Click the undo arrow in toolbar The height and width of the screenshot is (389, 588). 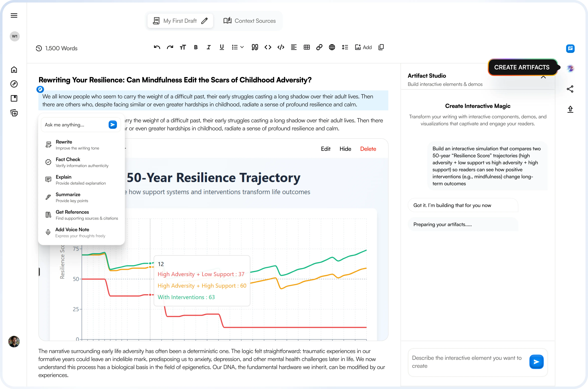point(157,47)
